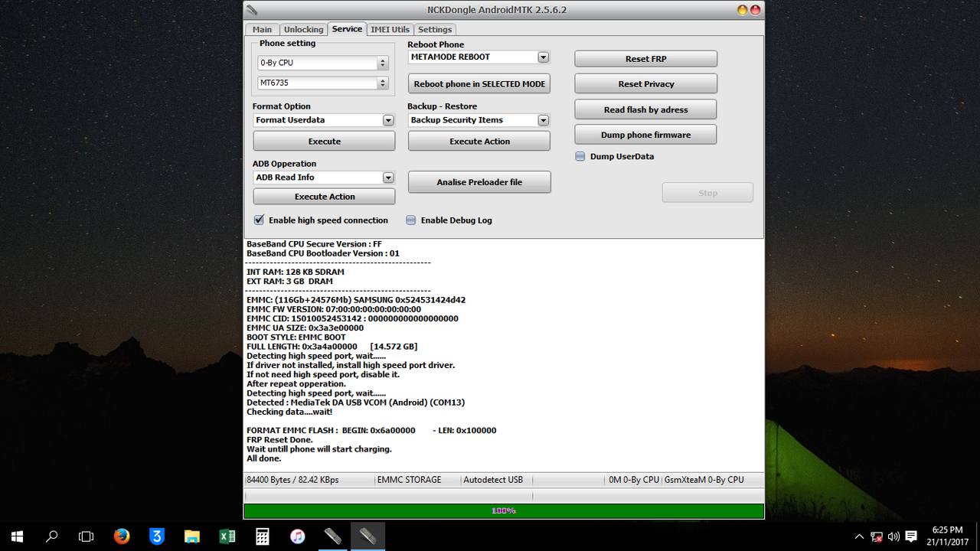Check Dump UserData option

coord(580,156)
